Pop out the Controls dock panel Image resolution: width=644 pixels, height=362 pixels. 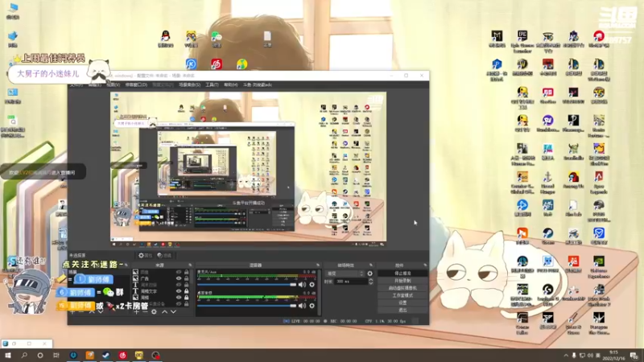[x=425, y=265]
